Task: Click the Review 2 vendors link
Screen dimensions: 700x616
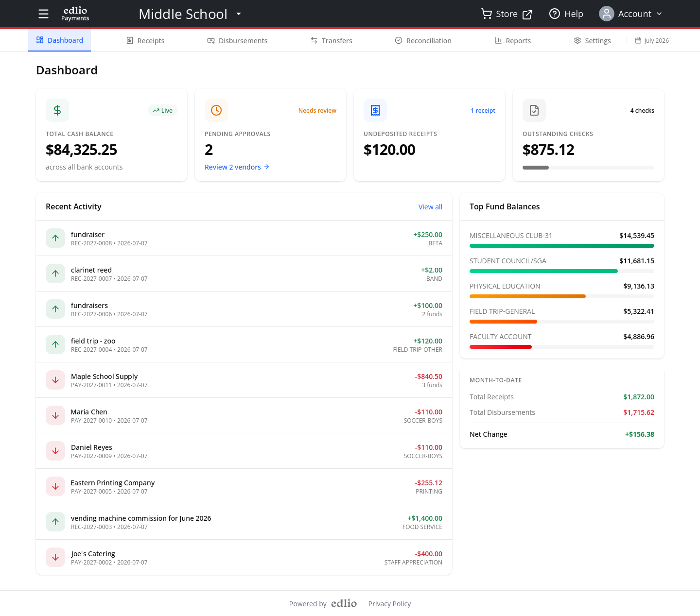Action: tap(237, 167)
